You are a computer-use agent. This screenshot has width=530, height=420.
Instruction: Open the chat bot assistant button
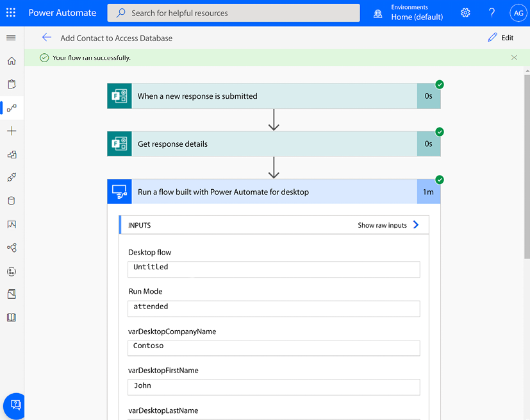pyautogui.click(x=14, y=405)
